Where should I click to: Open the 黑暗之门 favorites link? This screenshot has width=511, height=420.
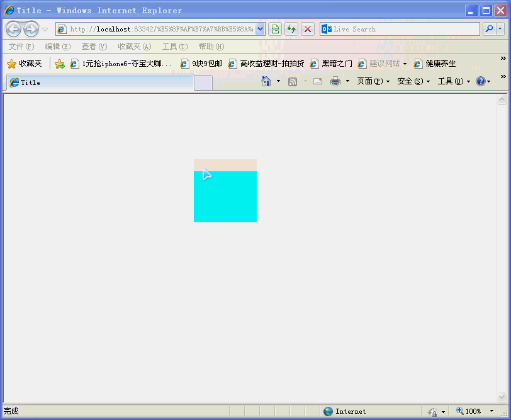(337, 63)
